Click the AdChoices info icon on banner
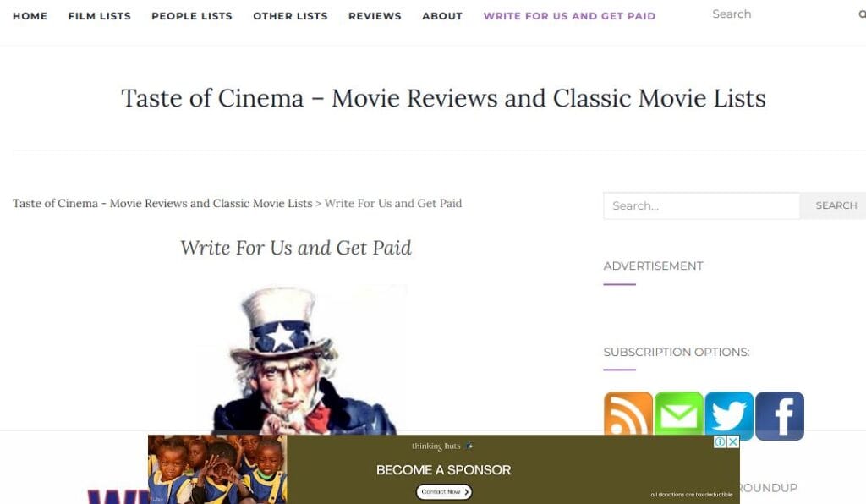Image resolution: width=866 pixels, height=504 pixels. click(721, 441)
